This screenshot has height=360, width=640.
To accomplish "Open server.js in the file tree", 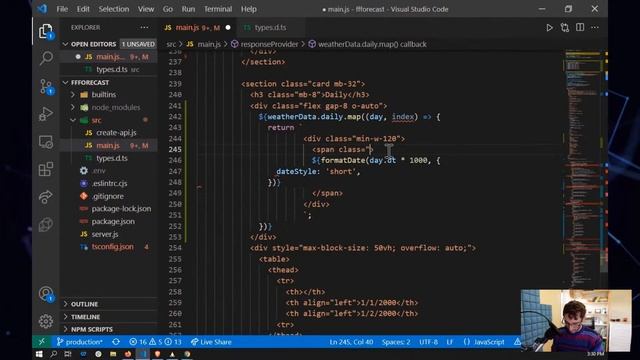I will pos(105,234).
